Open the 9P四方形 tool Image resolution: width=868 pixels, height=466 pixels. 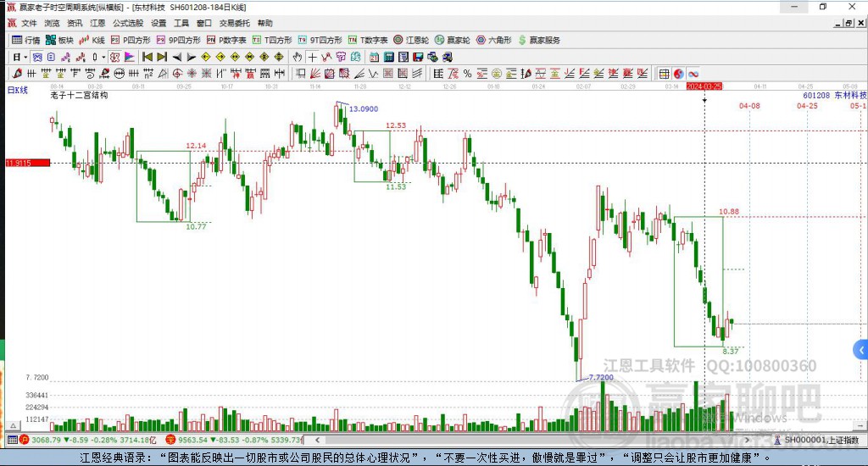click(x=179, y=40)
